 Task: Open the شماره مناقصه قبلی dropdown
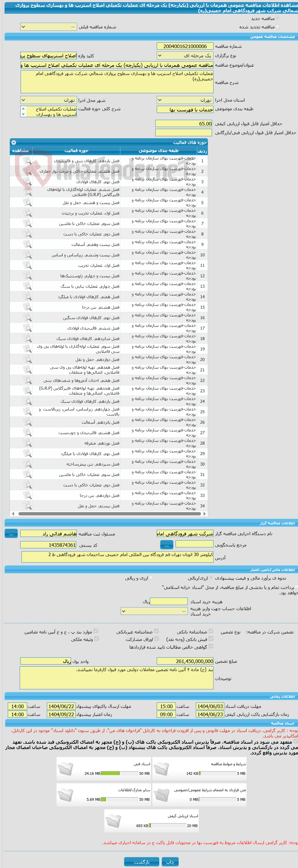[x=48, y=27]
